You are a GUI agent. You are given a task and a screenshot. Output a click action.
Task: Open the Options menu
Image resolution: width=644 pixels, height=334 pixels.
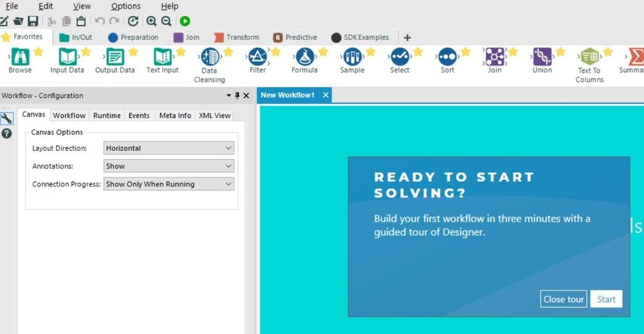[126, 6]
